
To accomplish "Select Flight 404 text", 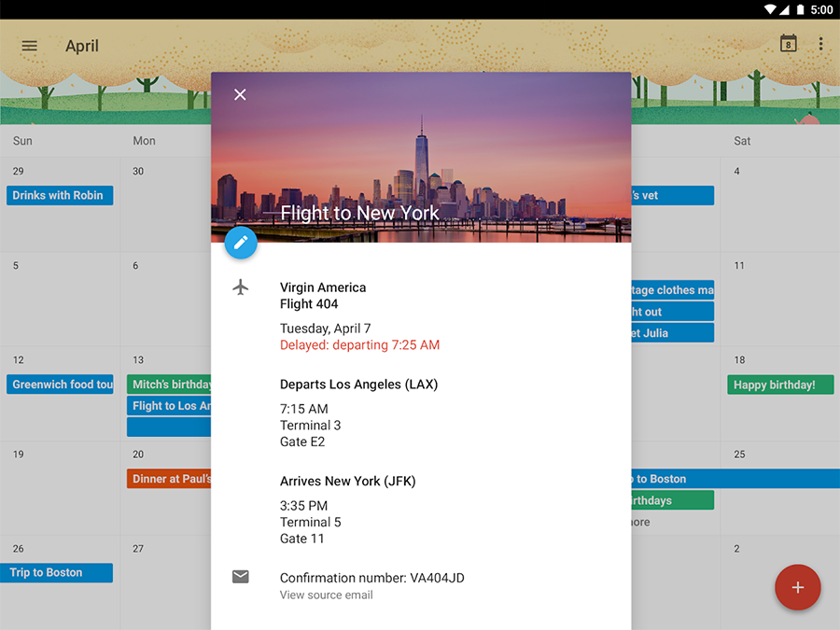I will [309, 304].
